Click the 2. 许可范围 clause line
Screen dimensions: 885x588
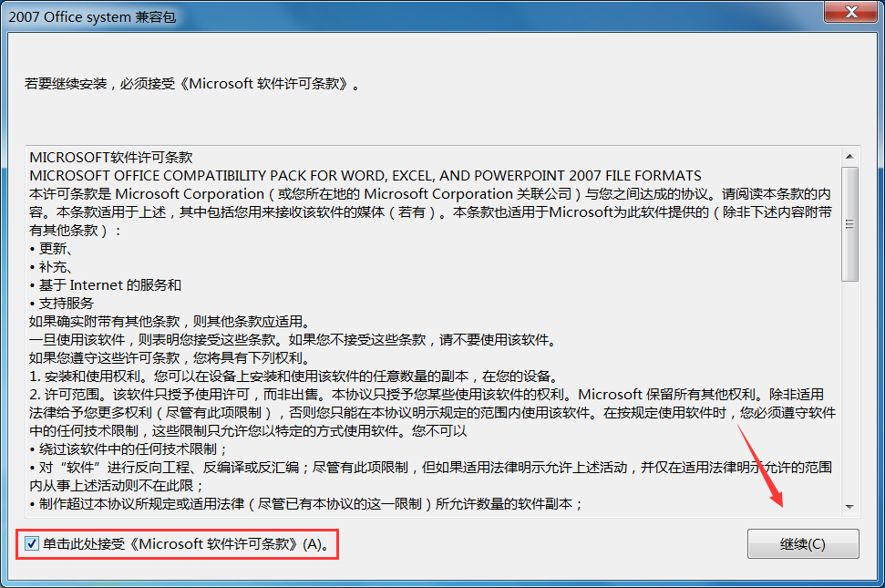click(x=427, y=395)
